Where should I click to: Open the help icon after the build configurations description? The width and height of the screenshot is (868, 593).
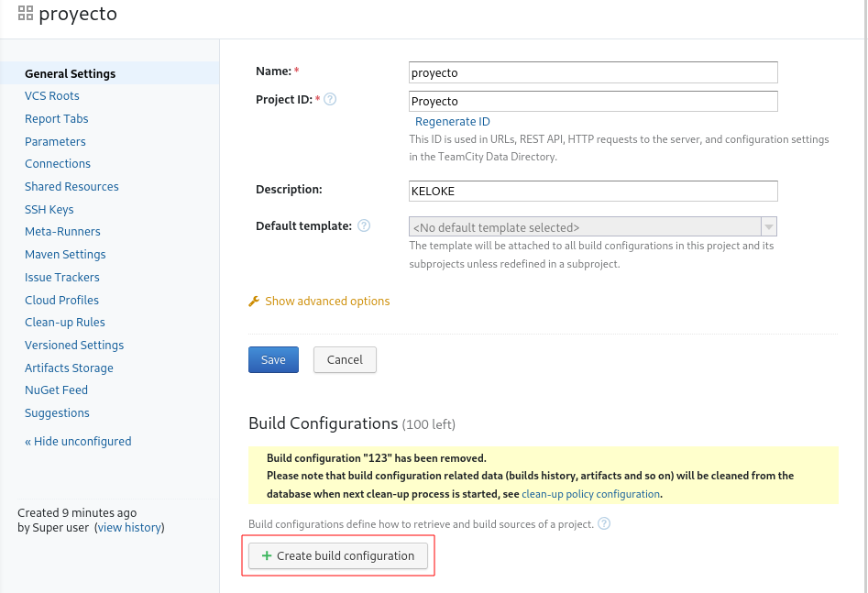point(604,523)
